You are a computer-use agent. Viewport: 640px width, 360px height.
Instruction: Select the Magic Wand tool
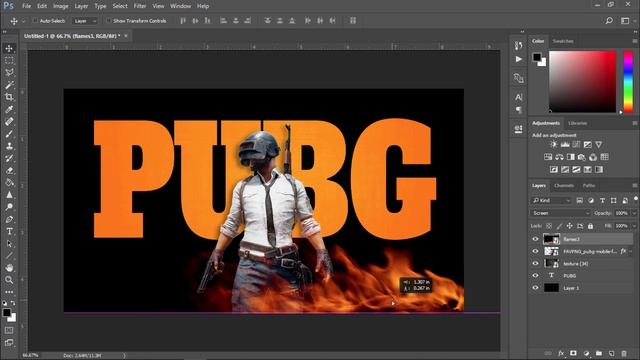9,85
